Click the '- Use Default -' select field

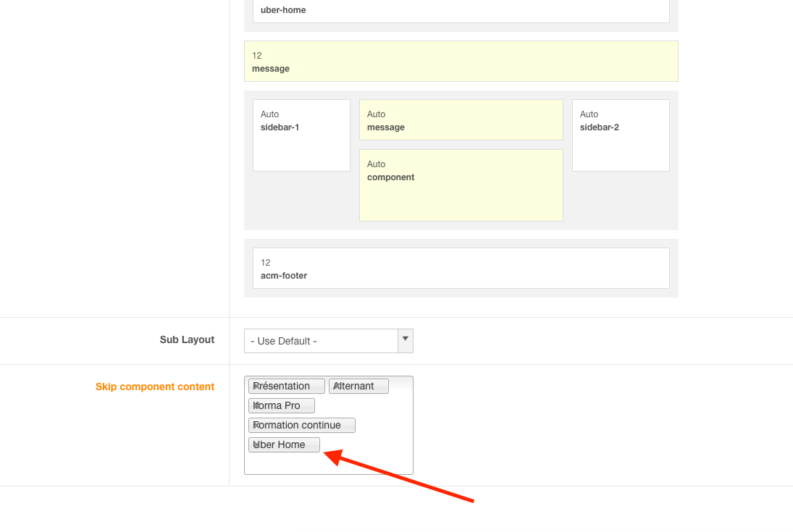pyautogui.click(x=321, y=341)
